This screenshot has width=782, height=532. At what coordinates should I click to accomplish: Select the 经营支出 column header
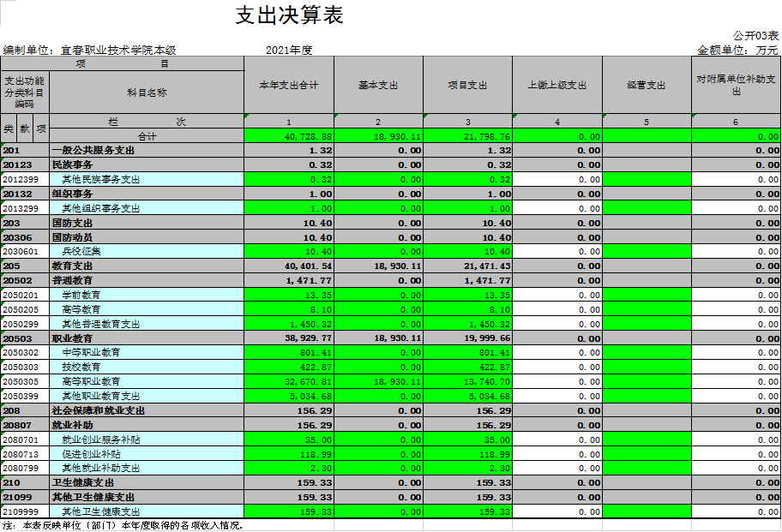coord(647,86)
